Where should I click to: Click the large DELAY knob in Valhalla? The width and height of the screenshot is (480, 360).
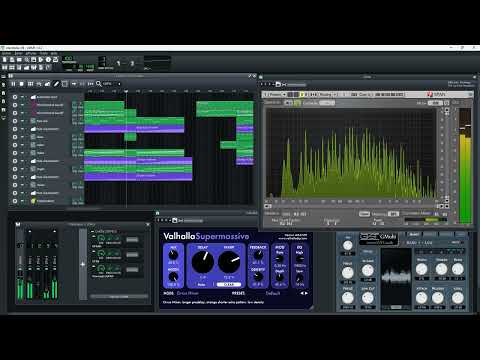[x=203, y=262]
